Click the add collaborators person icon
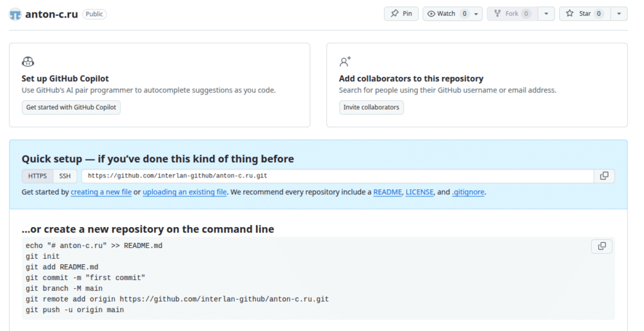The width and height of the screenshot is (644, 331). 345,62
